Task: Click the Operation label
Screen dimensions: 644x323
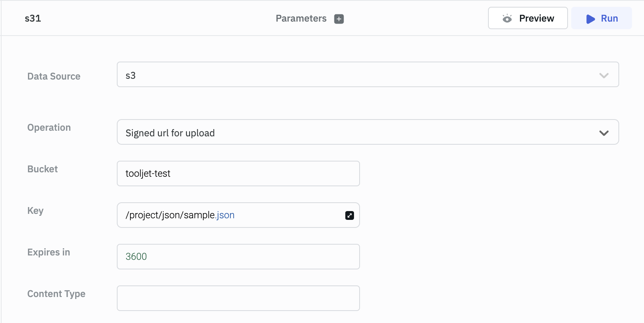Action: point(49,128)
